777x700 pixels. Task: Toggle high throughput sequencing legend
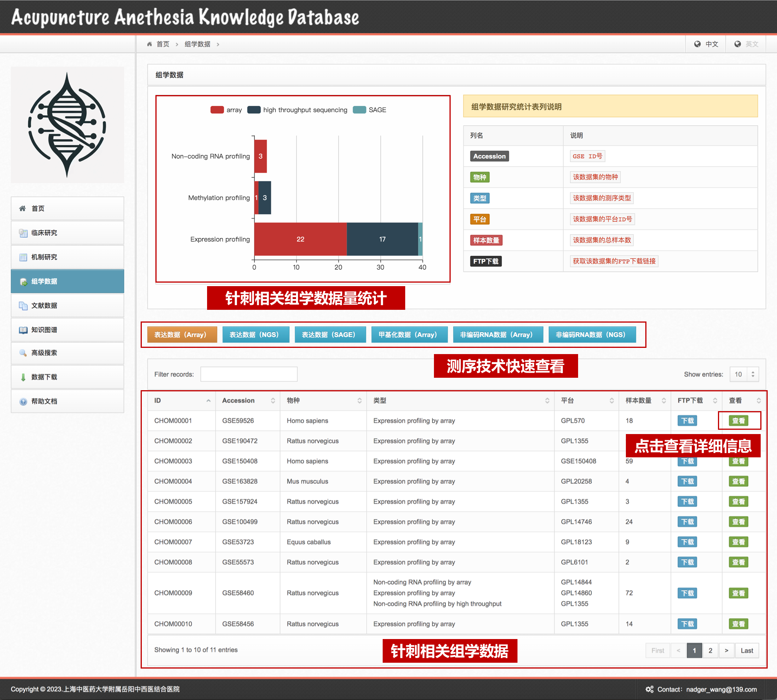pyautogui.click(x=254, y=110)
